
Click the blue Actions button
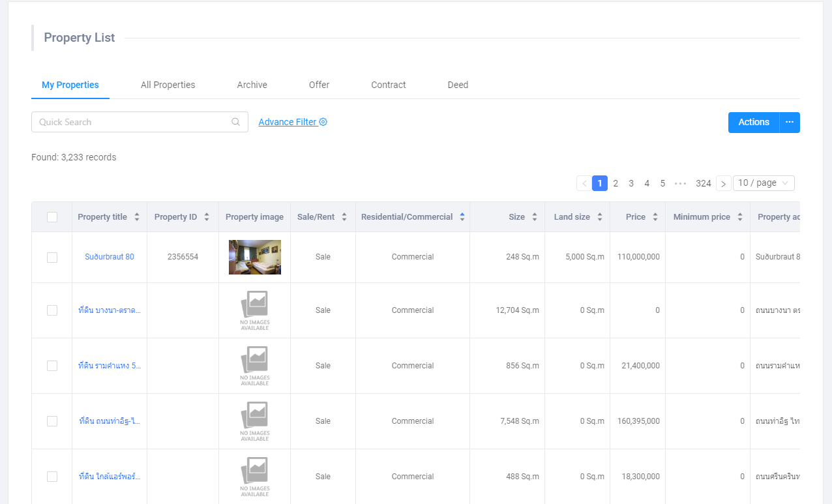[754, 122]
